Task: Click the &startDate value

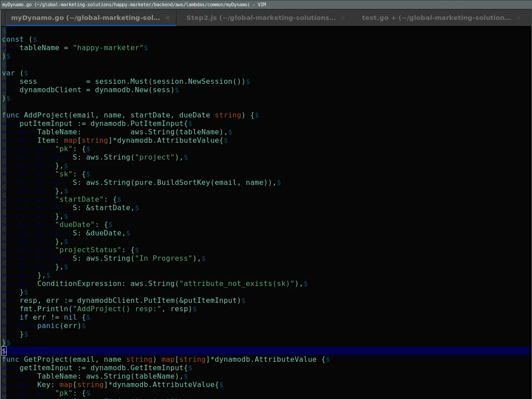Action: coord(108,208)
